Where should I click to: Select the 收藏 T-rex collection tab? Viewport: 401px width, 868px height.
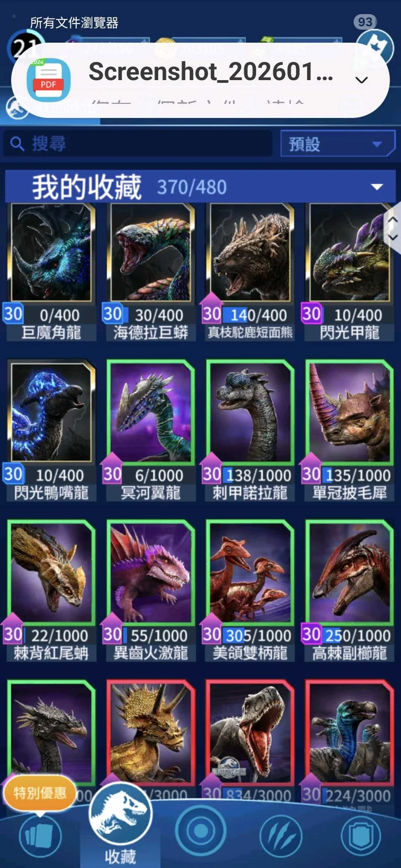point(120,823)
